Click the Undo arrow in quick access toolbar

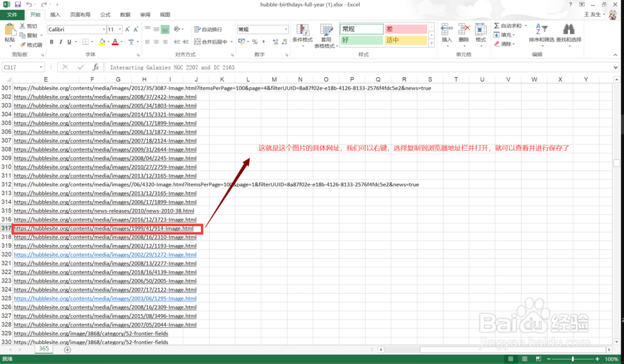tap(29, 4)
